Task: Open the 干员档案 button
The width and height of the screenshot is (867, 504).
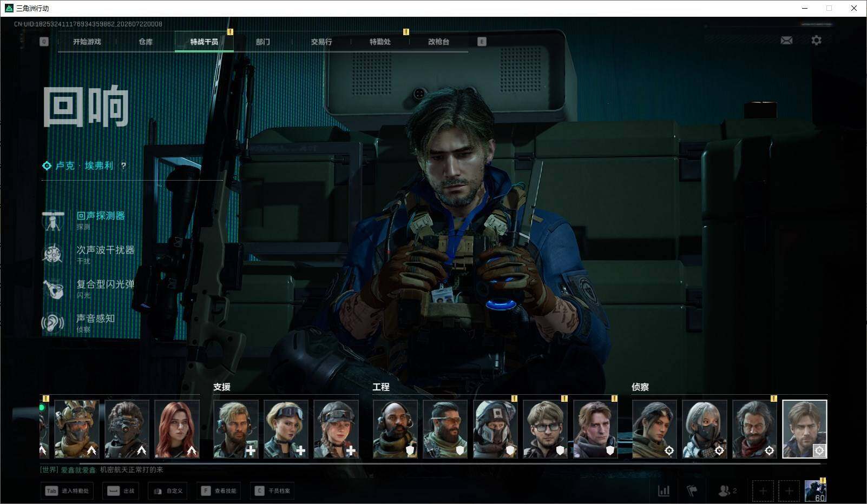Action: (x=273, y=490)
